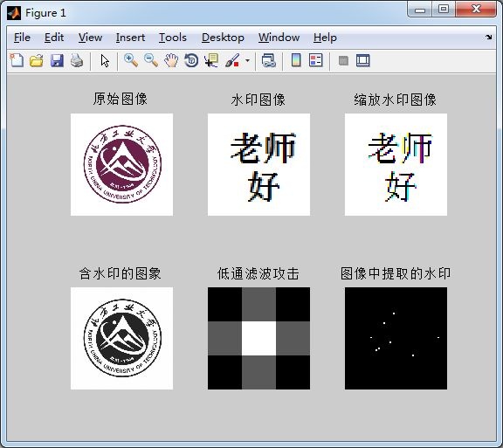503x448 pixels.
Task: Click the title text 图像中提取的水印
Action: tap(396, 273)
